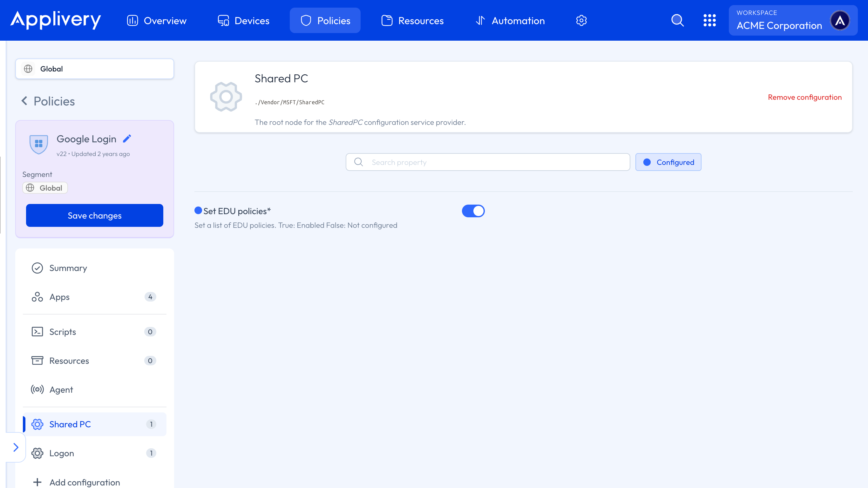
Task: Open the Automation section
Action: pyautogui.click(x=510, y=20)
